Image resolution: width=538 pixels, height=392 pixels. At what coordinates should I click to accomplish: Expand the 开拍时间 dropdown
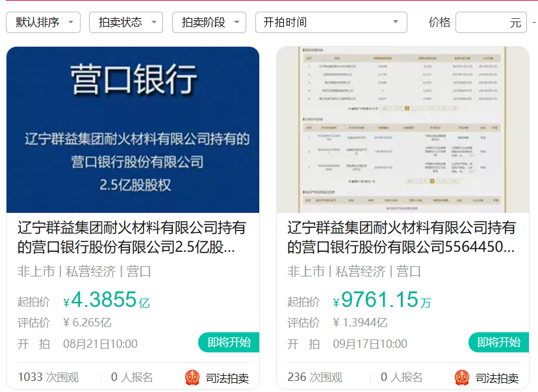pos(331,23)
